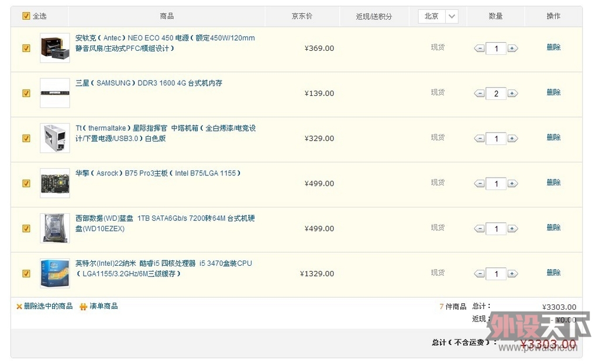Decrease quantity of Antec power supply

[479, 48]
